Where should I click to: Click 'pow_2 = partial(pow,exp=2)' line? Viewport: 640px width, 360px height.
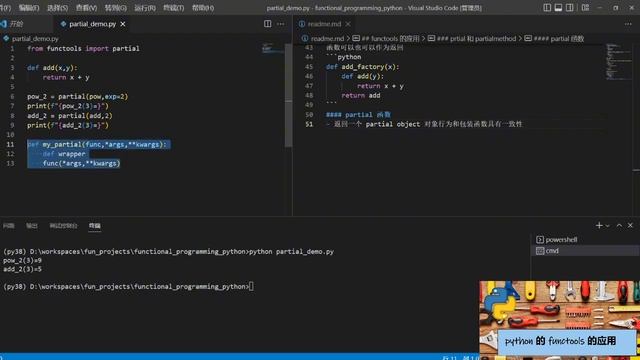click(78, 97)
